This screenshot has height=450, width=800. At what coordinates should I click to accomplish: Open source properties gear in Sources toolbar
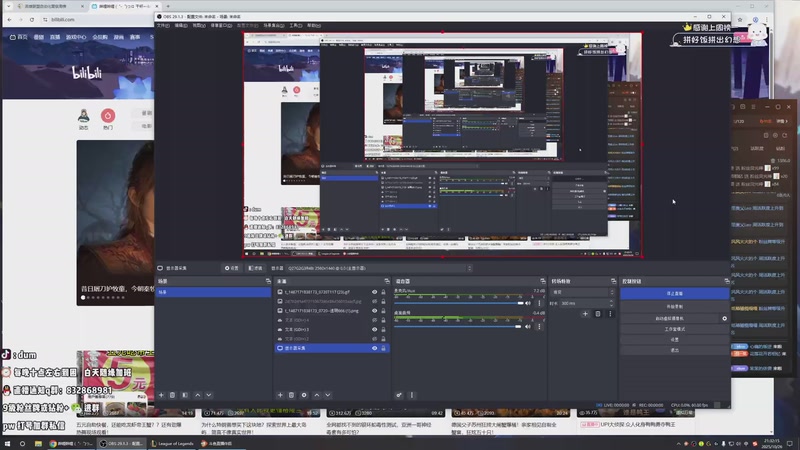(x=303, y=395)
